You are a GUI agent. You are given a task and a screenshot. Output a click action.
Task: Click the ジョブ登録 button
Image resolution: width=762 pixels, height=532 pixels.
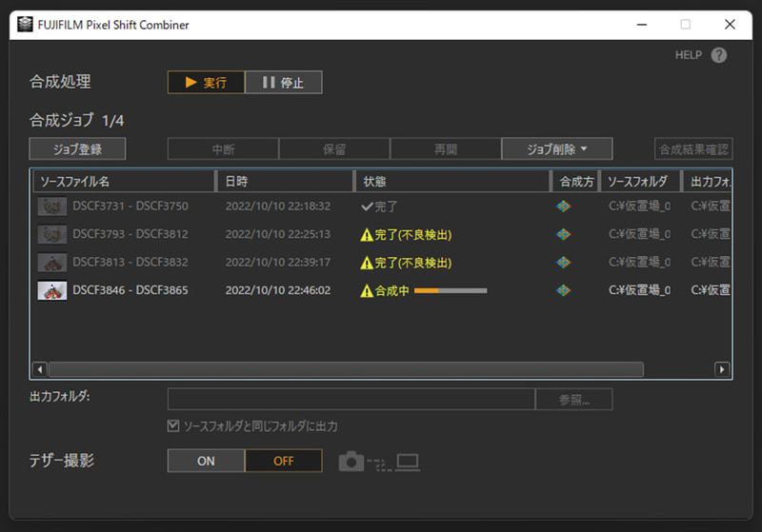click(x=77, y=149)
